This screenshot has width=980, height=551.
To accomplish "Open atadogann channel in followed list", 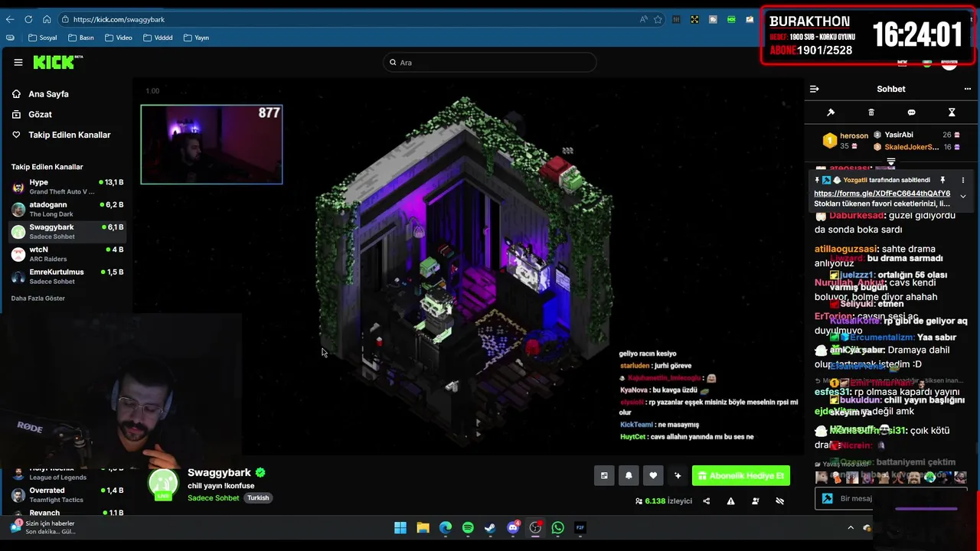I will pyautogui.click(x=67, y=209).
